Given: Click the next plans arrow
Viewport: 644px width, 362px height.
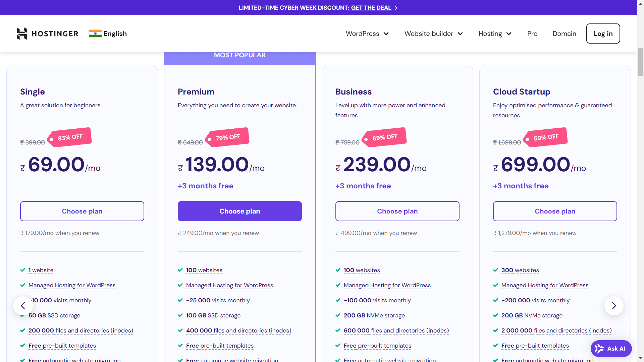Looking at the screenshot, I should (614, 306).
